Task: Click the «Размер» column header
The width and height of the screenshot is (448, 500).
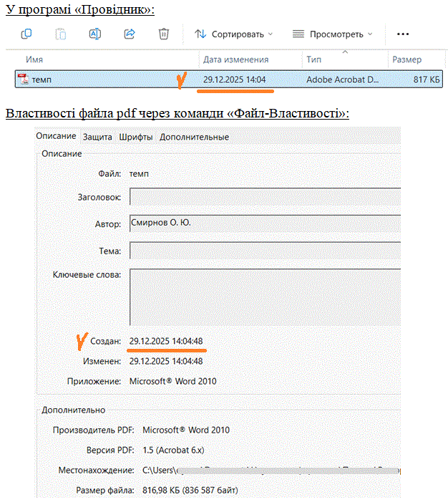Action: click(x=406, y=59)
